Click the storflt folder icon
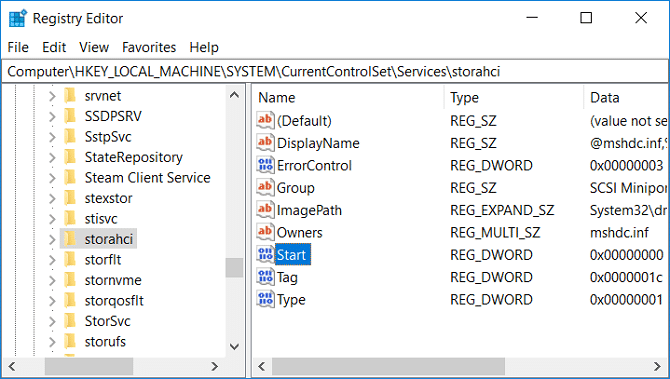 [x=70, y=260]
